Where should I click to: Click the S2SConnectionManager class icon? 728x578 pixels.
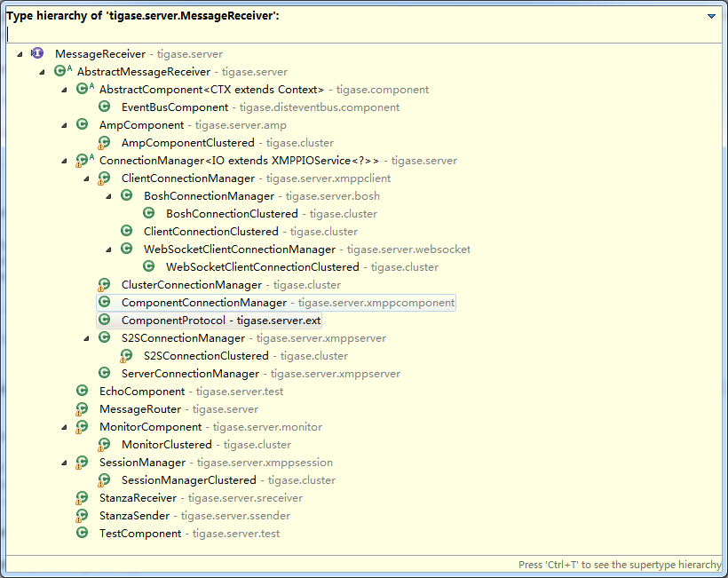click(105, 337)
